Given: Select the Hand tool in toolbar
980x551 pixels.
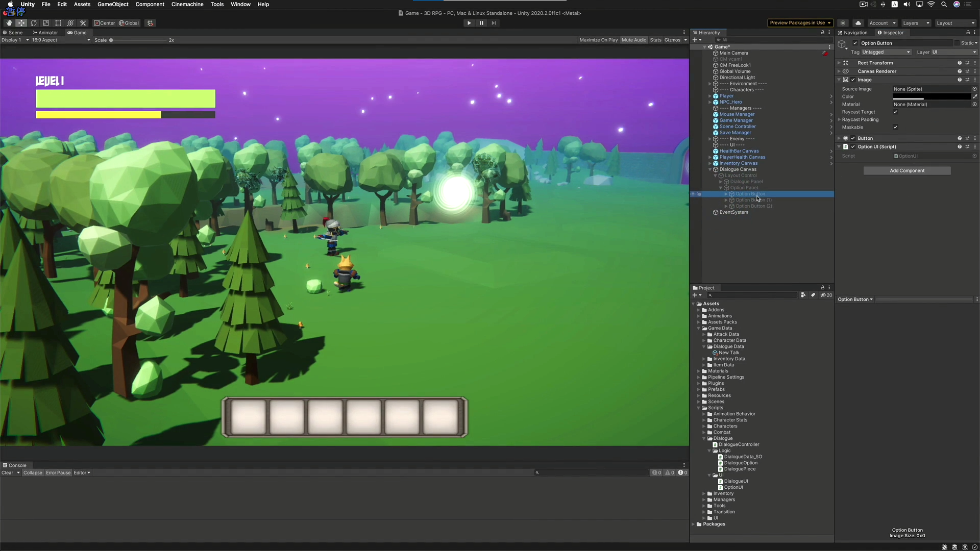Looking at the screenshot, I should coord(9,23).
